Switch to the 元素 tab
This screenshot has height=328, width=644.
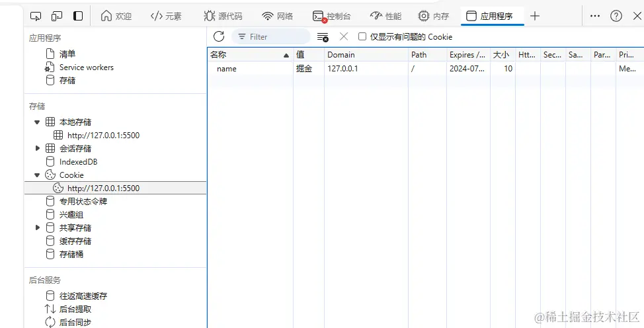coord(166,16)
